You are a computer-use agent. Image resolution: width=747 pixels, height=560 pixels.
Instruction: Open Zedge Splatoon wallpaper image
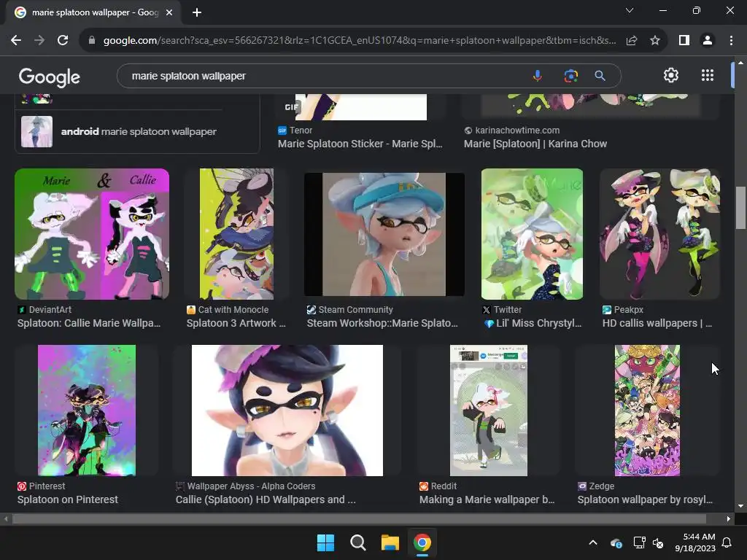coord(648,411)
